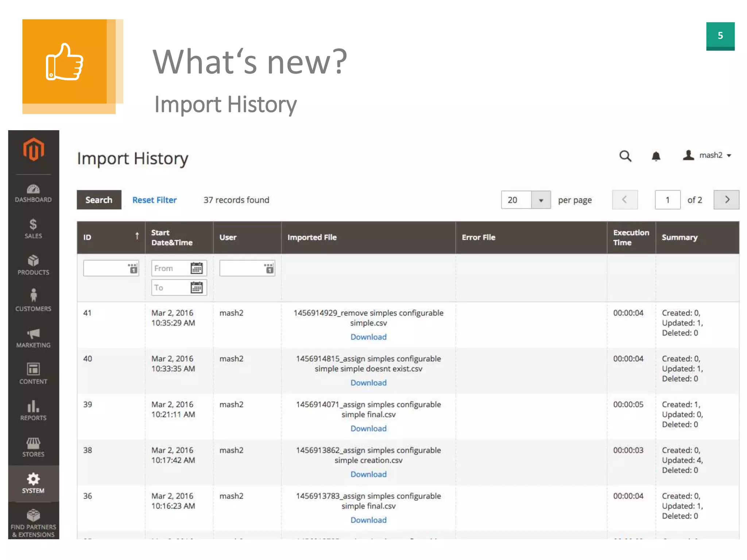The image size is (747, 560).
Task: Click the Search button
Action: click(x=99, y=200)
